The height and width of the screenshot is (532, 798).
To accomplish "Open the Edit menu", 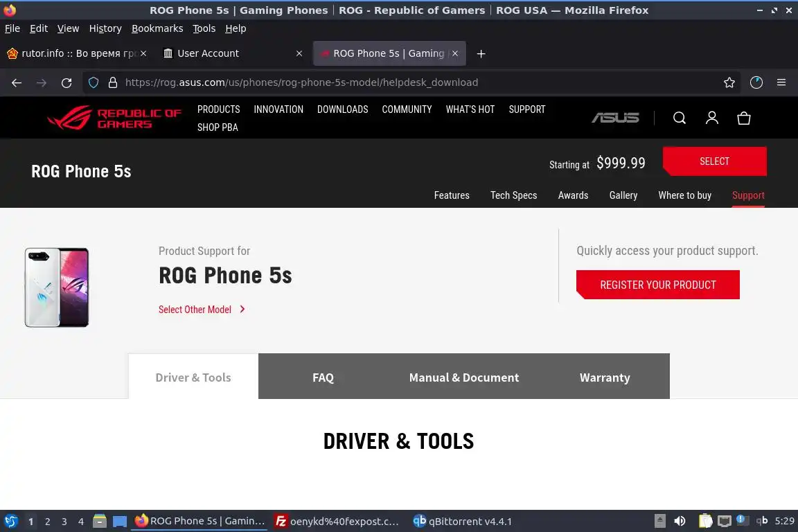I will (39, 28).
